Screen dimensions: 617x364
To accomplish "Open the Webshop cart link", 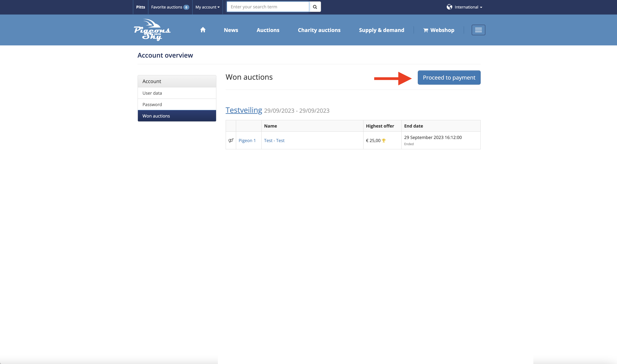I will 439,30.
